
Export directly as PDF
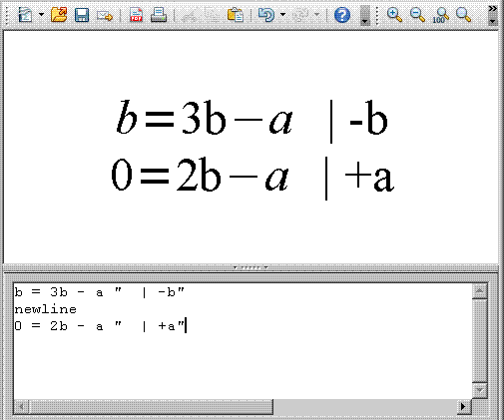point(136,15)
